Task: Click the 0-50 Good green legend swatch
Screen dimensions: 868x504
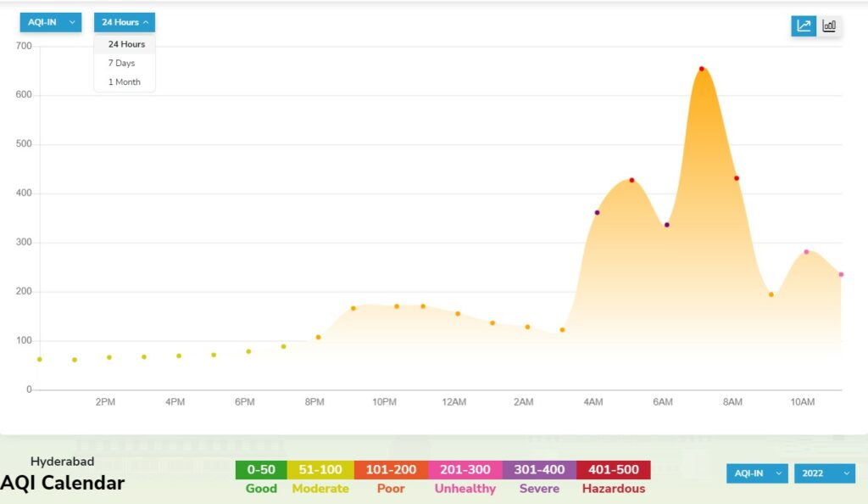Action: pyautogui.click(x=261, y=470)
